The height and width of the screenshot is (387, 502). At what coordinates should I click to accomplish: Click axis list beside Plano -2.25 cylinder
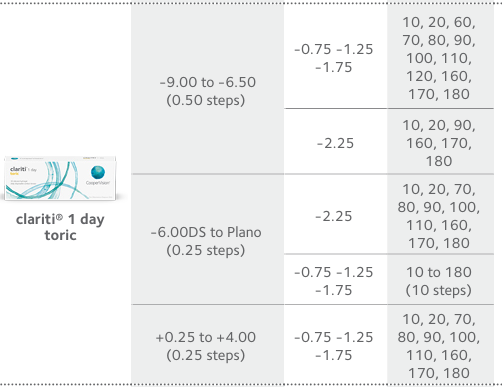point(439,216)
